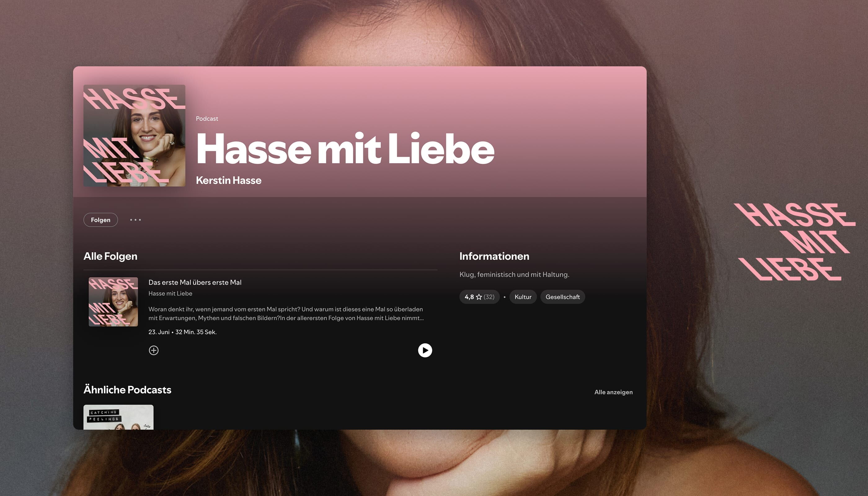Expand the truncated episode description text

pos(286,313)
